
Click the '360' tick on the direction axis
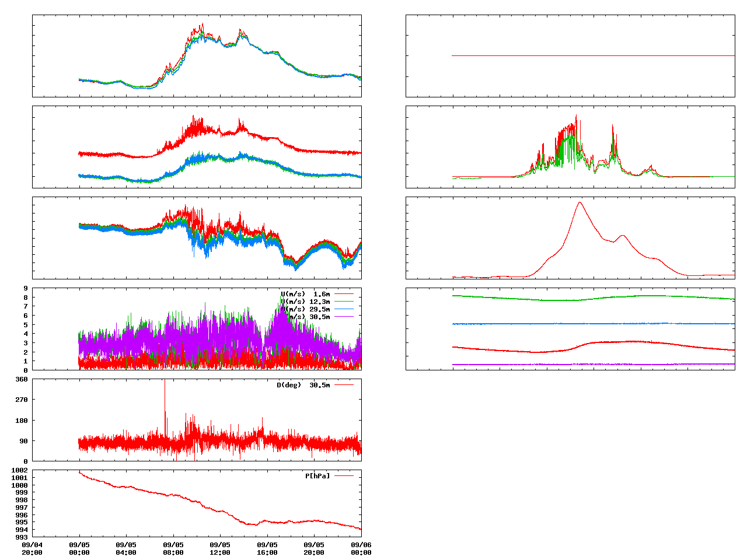[22, 379]
